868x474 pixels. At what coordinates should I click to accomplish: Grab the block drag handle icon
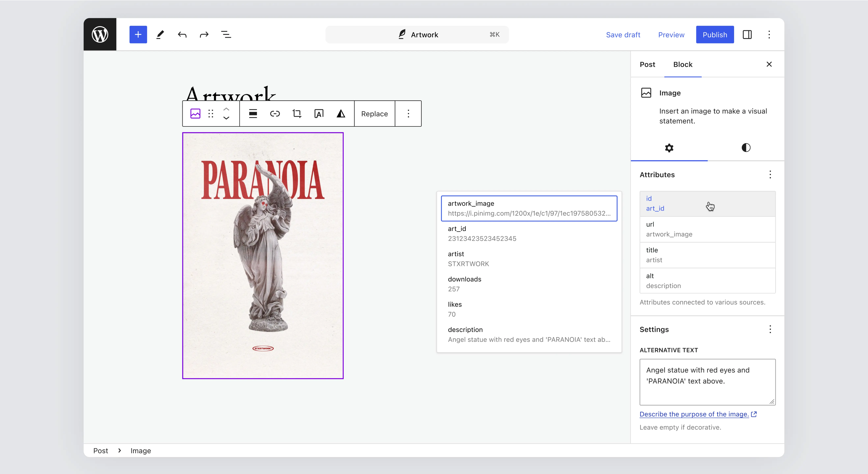pos(211,114)
